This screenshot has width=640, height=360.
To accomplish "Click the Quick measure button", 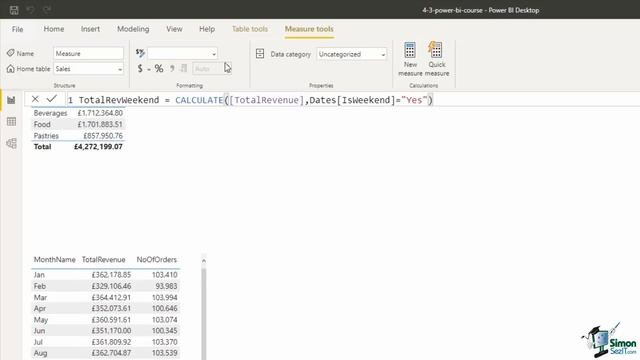I will coord(437,59).
